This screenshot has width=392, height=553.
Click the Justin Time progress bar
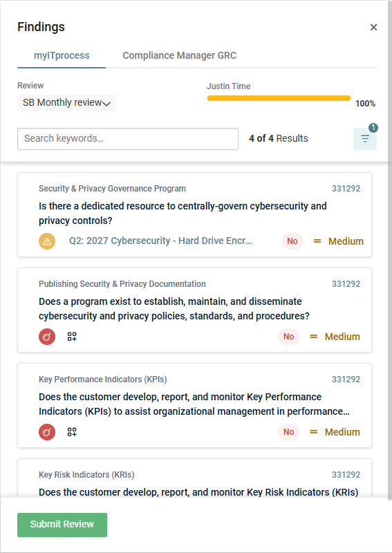click(x=279, y=98)
